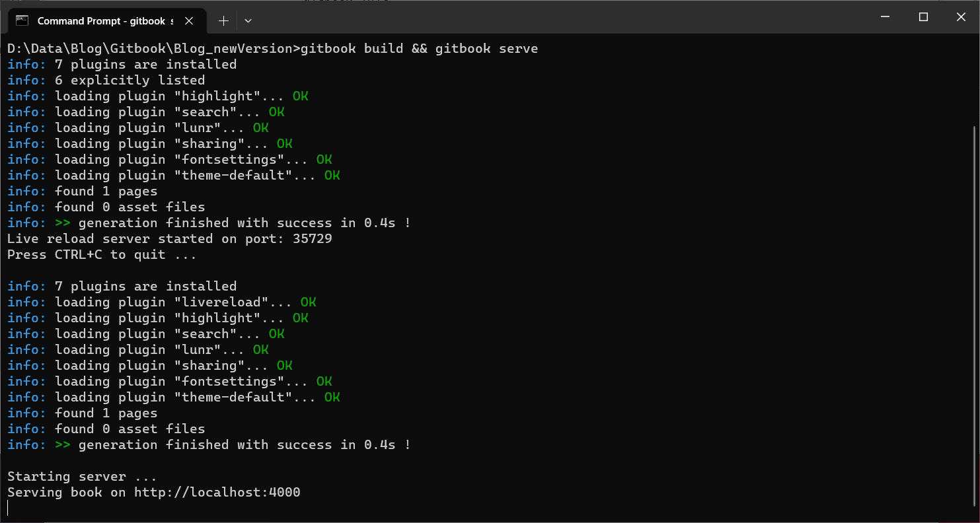Click the http://localhost:4000 server URL

[x=217, y=492]
